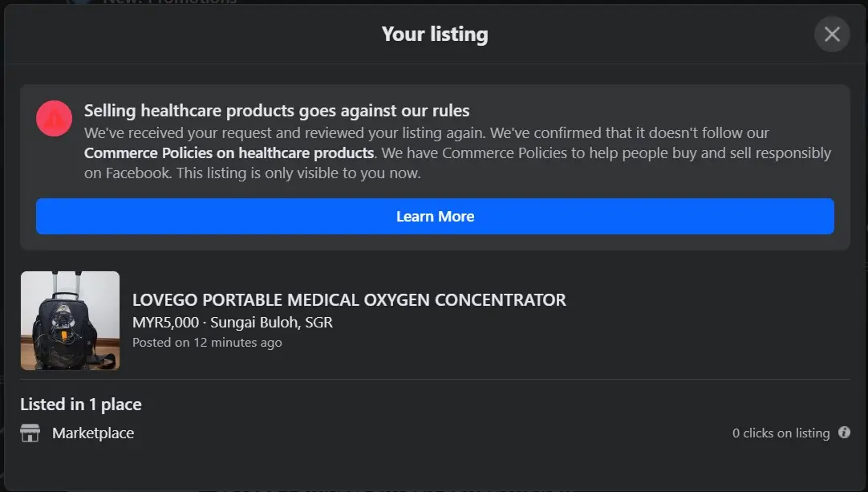The image size is (868, 492).
Task: Click the LOVEGO PORTABLE MEDICAL OXYGEN CONCENTRATOR title
Action: pos(349,300)
